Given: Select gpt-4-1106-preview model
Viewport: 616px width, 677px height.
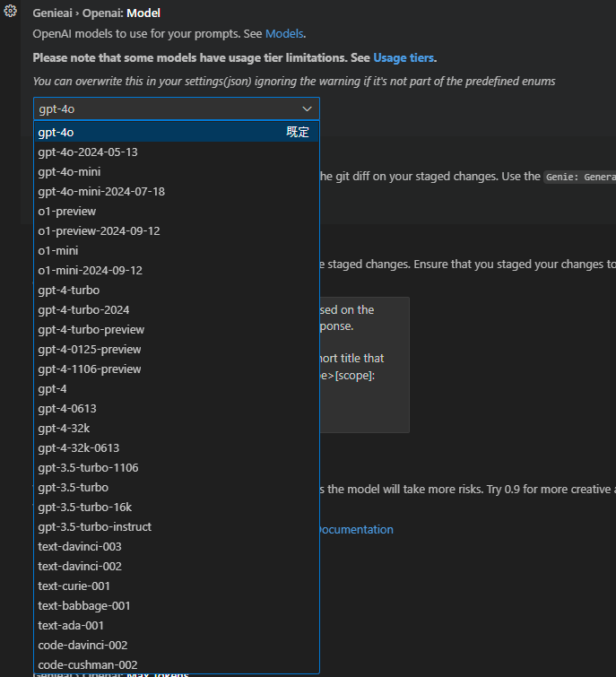Looking at the screenshot, I should tap(90, 369).
